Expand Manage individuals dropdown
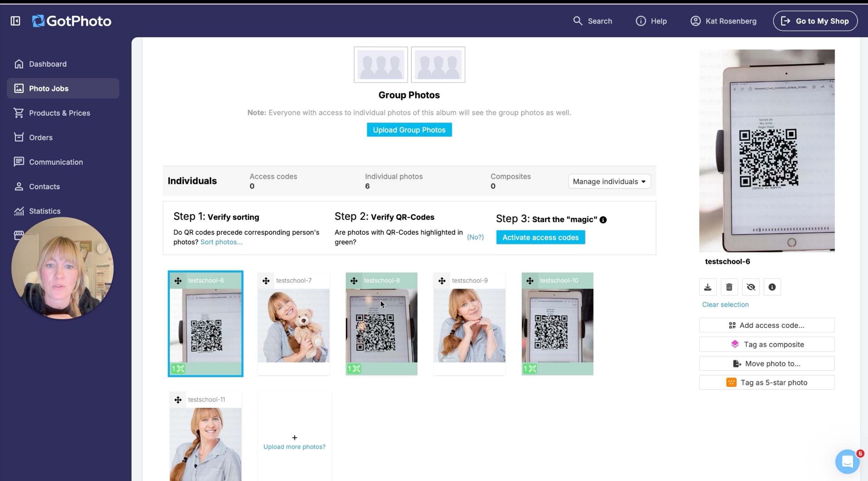Viewport: 868px width, 481px height. point(609,182)
